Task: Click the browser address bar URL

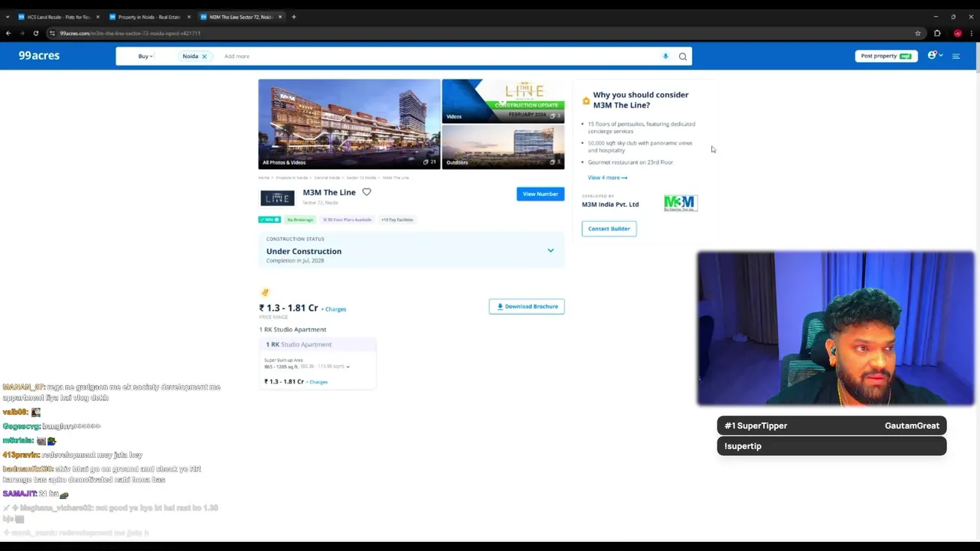Action: click(x=130, y=33)
